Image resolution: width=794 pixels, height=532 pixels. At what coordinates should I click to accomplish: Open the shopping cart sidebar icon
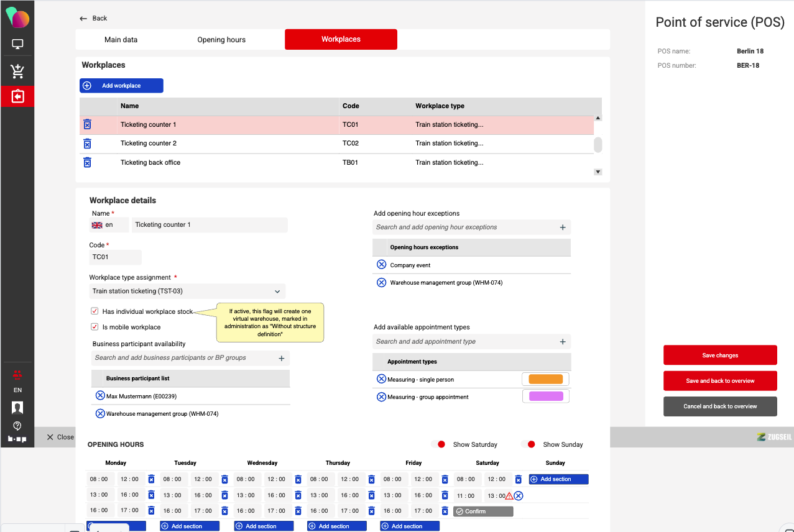(17, 71)
